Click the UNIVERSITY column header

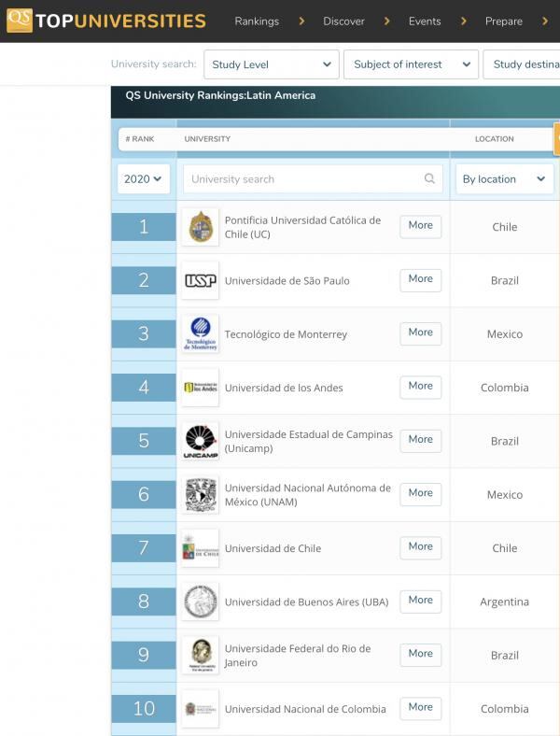[x=207, y=139]
